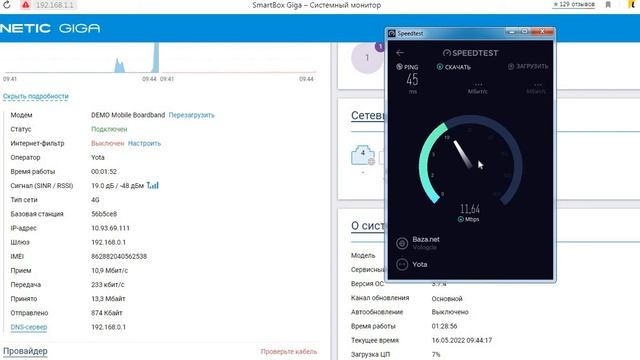This screenshot has height=360, width=640.
Task: Click the connected devices circle showing 1
Action: [367, 58]
